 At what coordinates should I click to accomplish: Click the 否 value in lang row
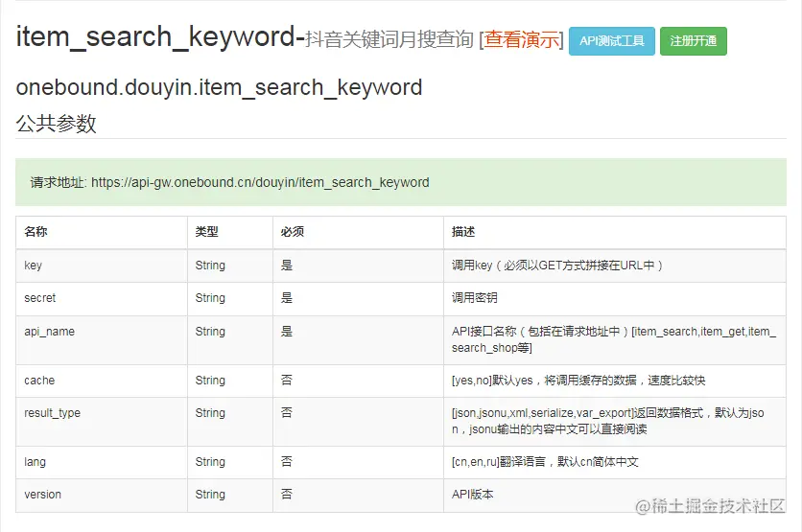[x=287, y=461]
